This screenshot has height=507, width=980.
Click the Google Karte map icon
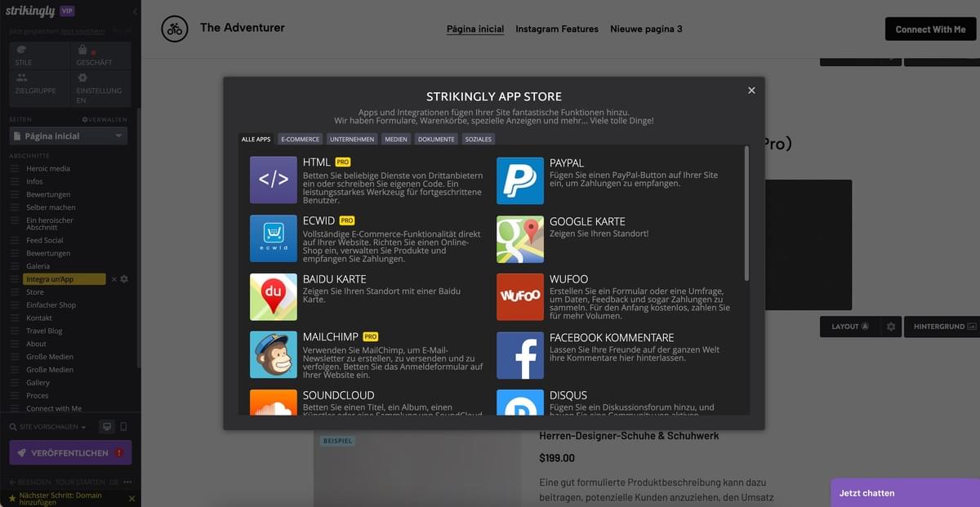520,239
